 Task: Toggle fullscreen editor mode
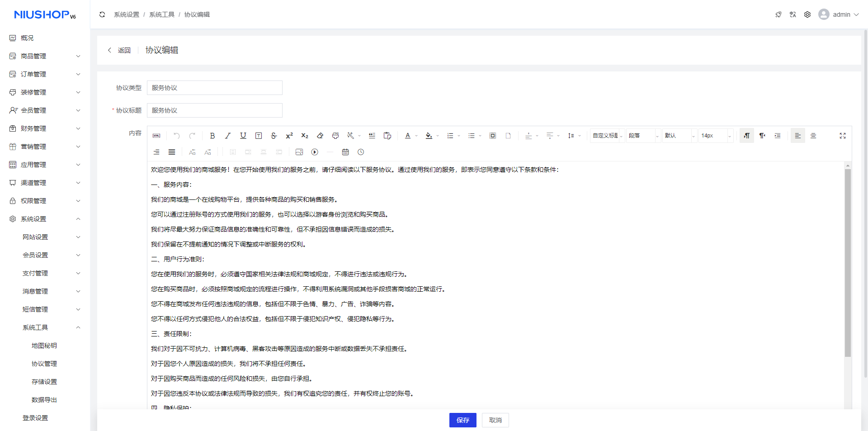[x=843, y=136]
